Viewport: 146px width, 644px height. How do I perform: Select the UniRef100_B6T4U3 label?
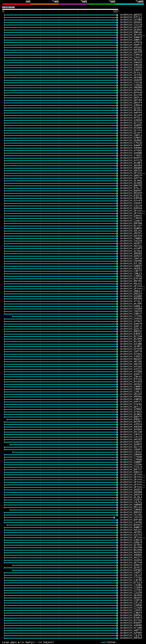131,60
